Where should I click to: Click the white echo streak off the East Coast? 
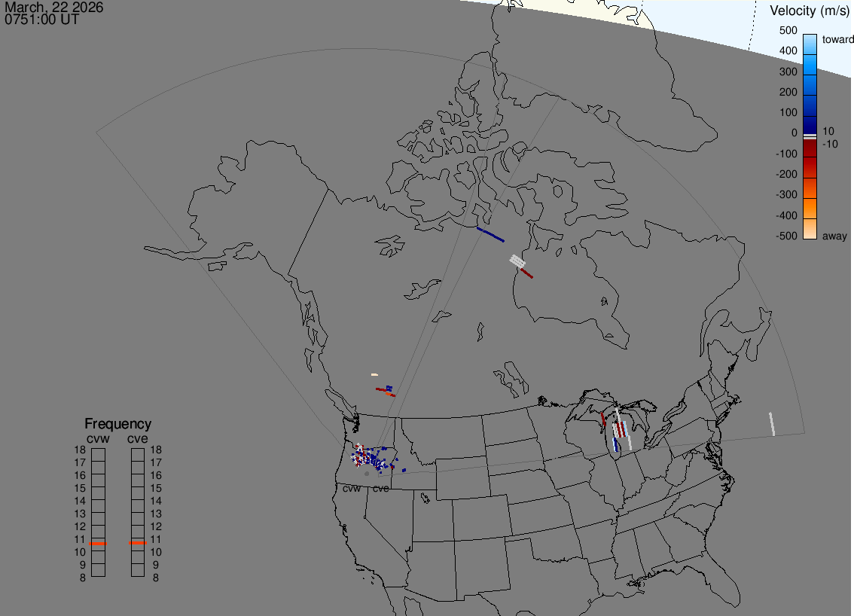coord(772,424)
